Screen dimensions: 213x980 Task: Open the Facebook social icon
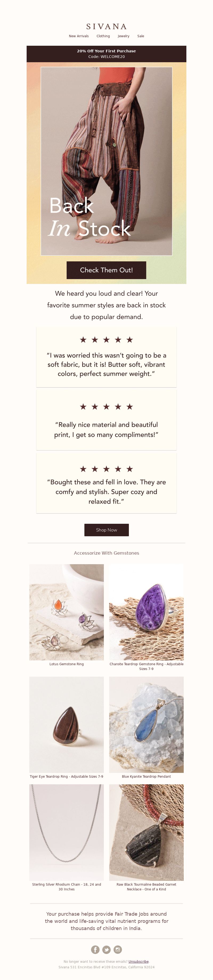(x=95, y=950)
